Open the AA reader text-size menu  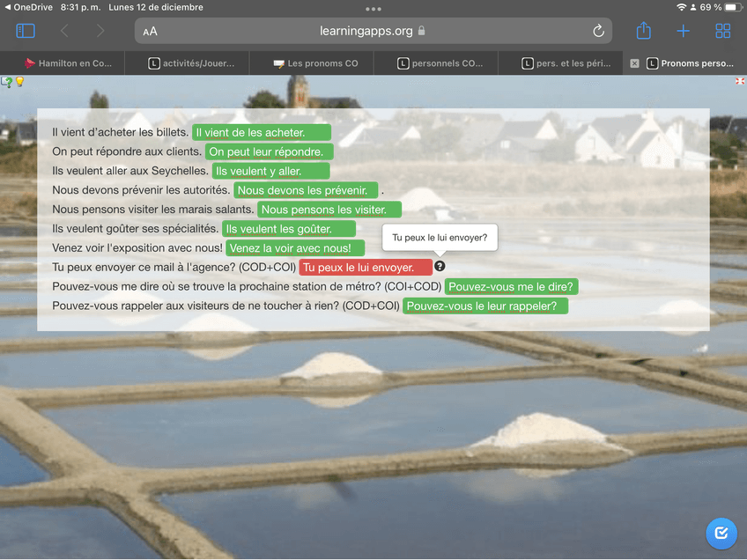coord(150,32)
